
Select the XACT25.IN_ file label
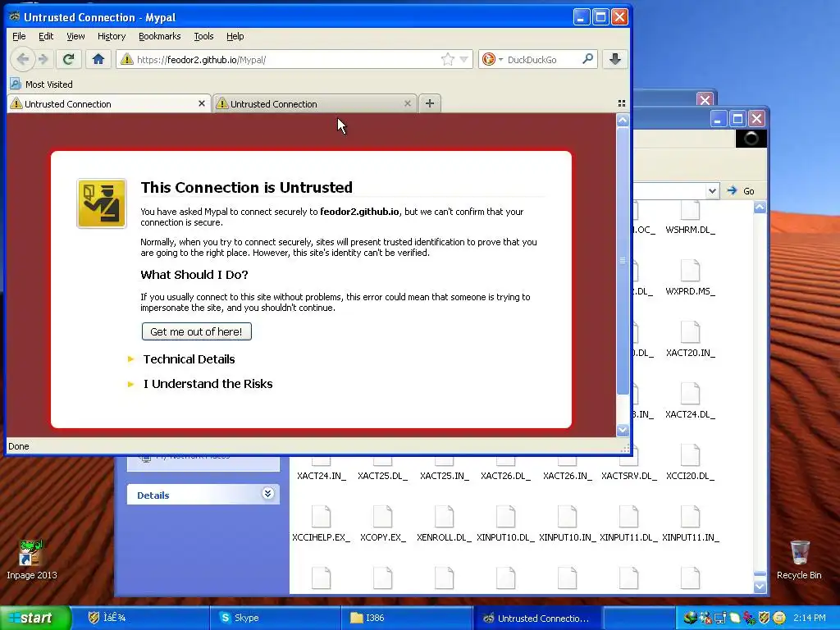pos(444,476)
